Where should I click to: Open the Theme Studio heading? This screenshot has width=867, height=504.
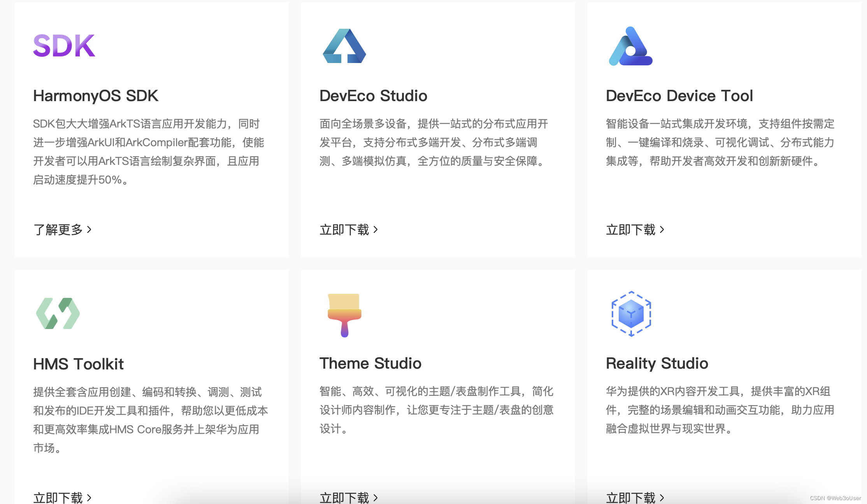pos(370,363)
